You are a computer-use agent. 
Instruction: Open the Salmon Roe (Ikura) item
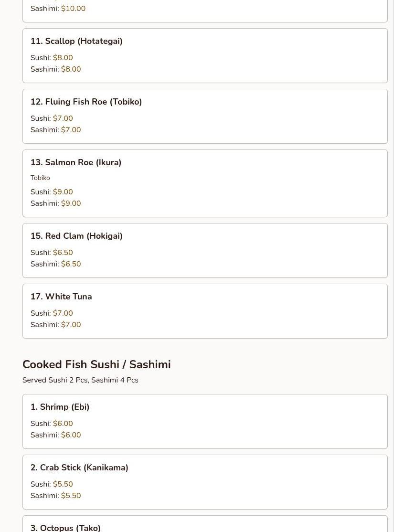tap(76, 162)
